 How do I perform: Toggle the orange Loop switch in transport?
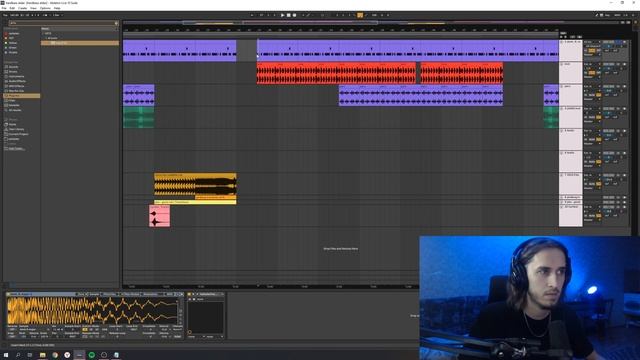(x=360, y=15)
